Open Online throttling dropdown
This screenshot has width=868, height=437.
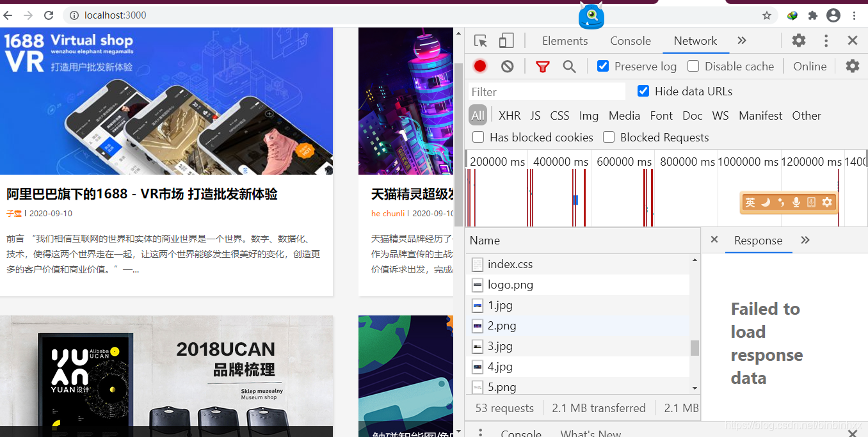pos(810,67)
